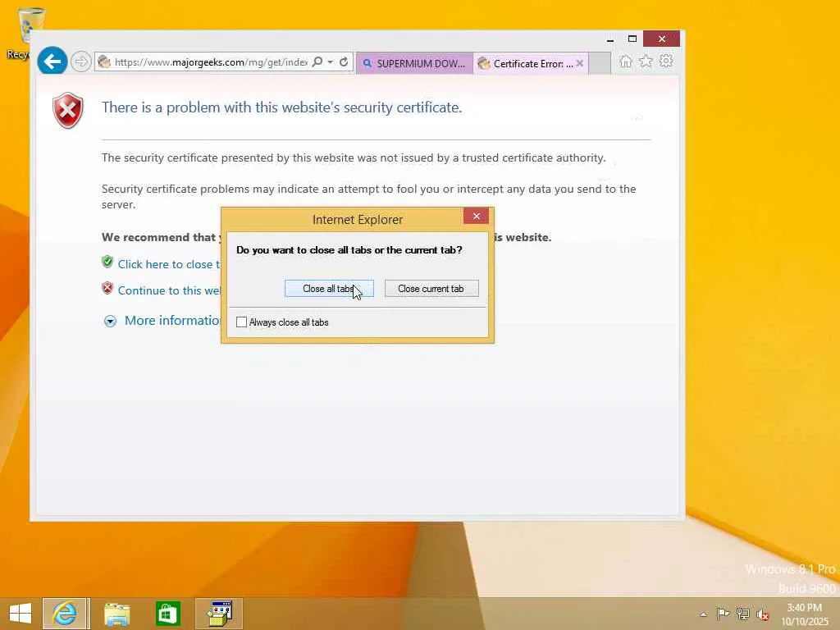The width and height of the screenshot is (840, 630).
Task: Expand the More information section arrow
Action: [110, 321]
